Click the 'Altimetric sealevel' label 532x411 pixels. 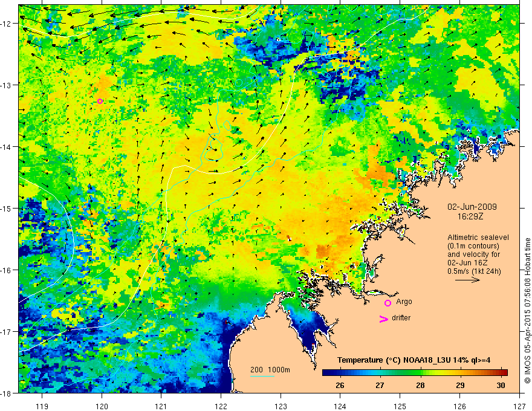(478, 238)
